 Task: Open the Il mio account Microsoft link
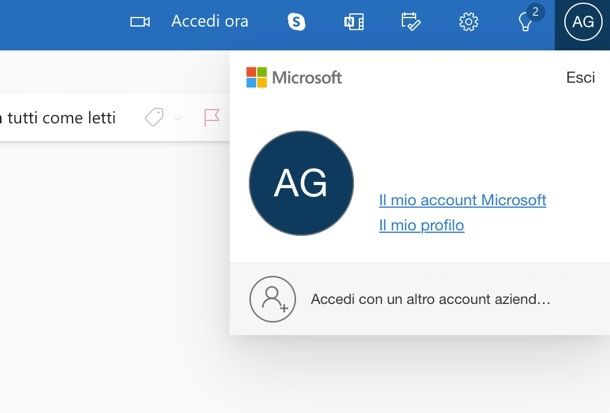tap(463, 200)
